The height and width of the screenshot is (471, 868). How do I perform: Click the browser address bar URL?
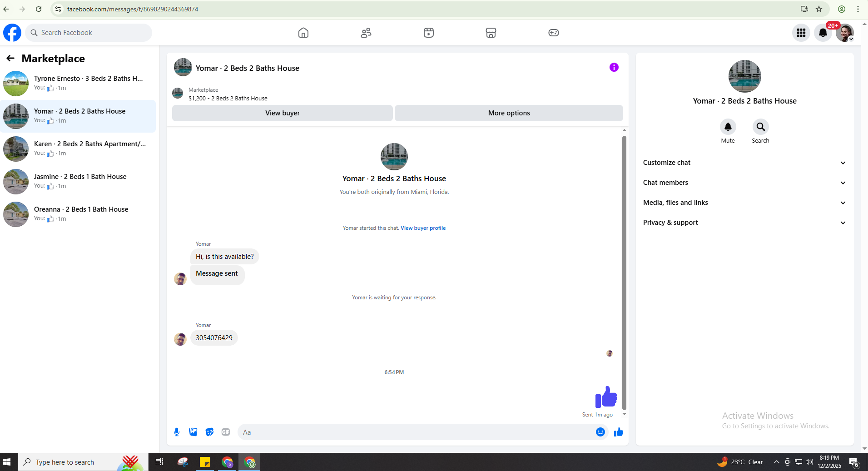(133, 9)
